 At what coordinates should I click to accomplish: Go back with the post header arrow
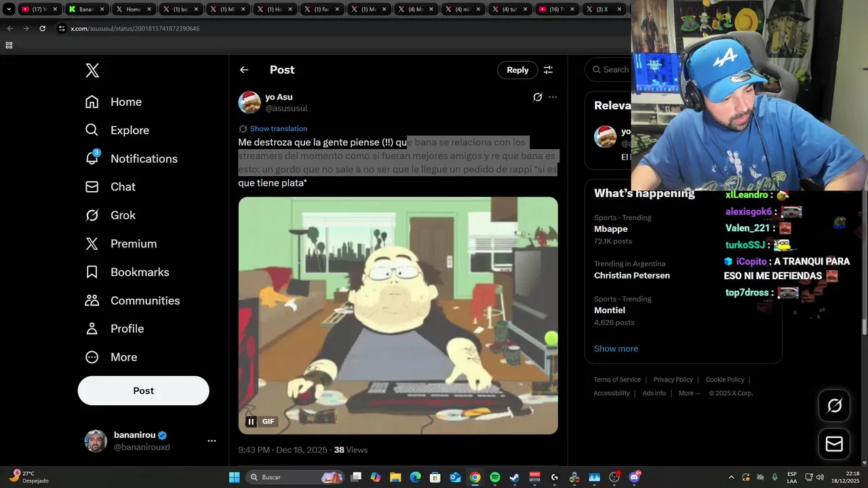coord(244,70)
